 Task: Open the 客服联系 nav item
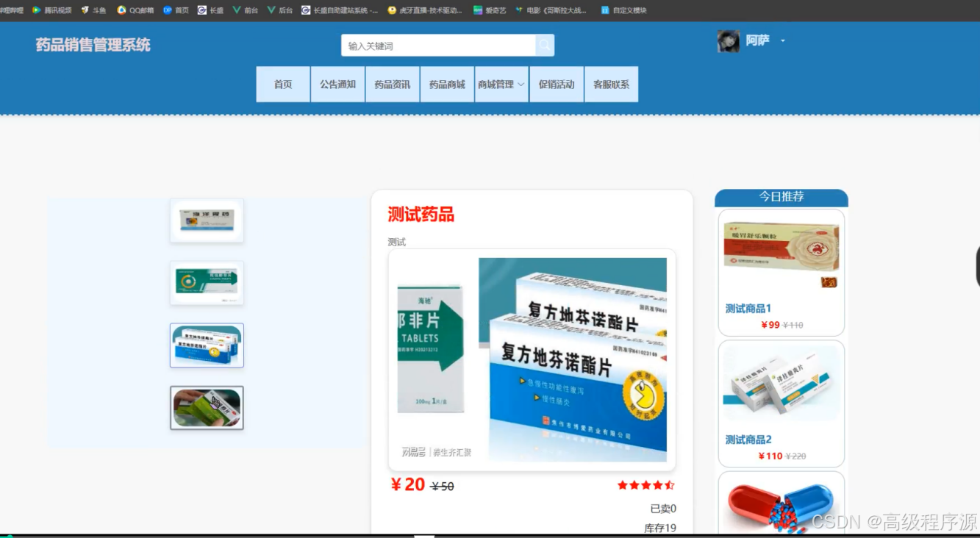click(611, 85)
